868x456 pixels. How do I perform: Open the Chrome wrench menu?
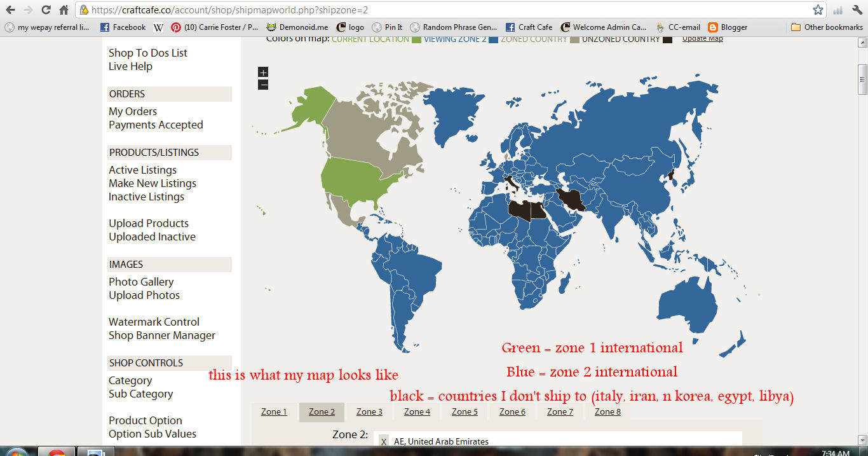tap(857, 10)
